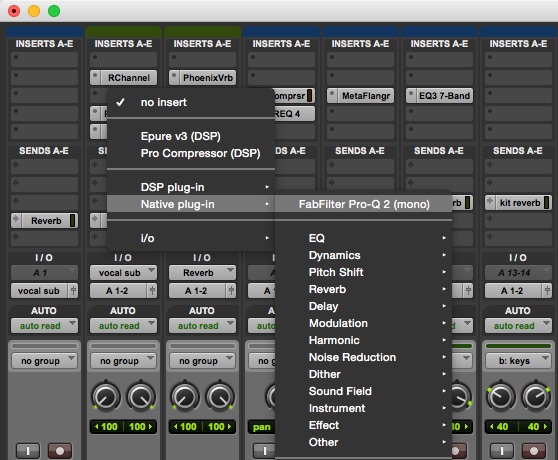The image size is (558, 460).
Task: Open the DSP plug-in submenu
Action: pos(191,187)
